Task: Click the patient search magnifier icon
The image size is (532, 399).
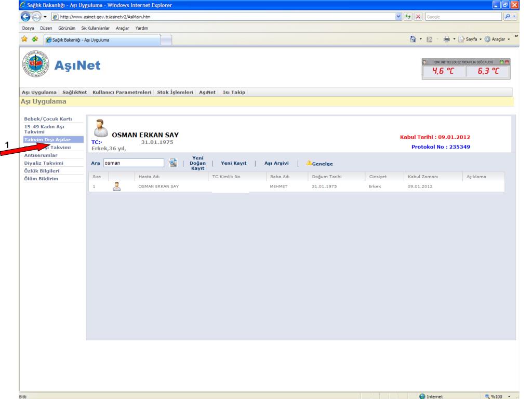Action: pyautogui.click(x=173, y=163)
